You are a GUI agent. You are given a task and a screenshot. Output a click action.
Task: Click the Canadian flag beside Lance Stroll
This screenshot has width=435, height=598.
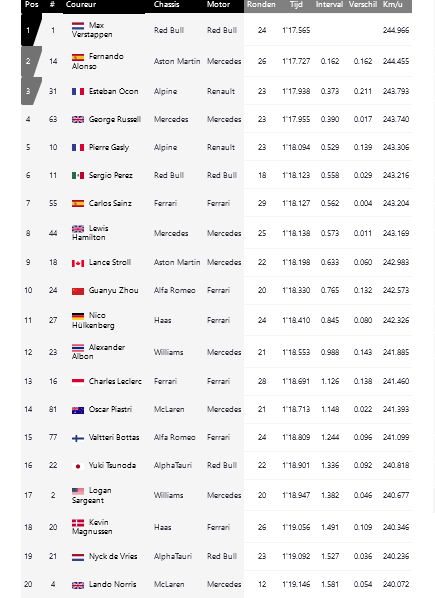click(x=78, y=263)
